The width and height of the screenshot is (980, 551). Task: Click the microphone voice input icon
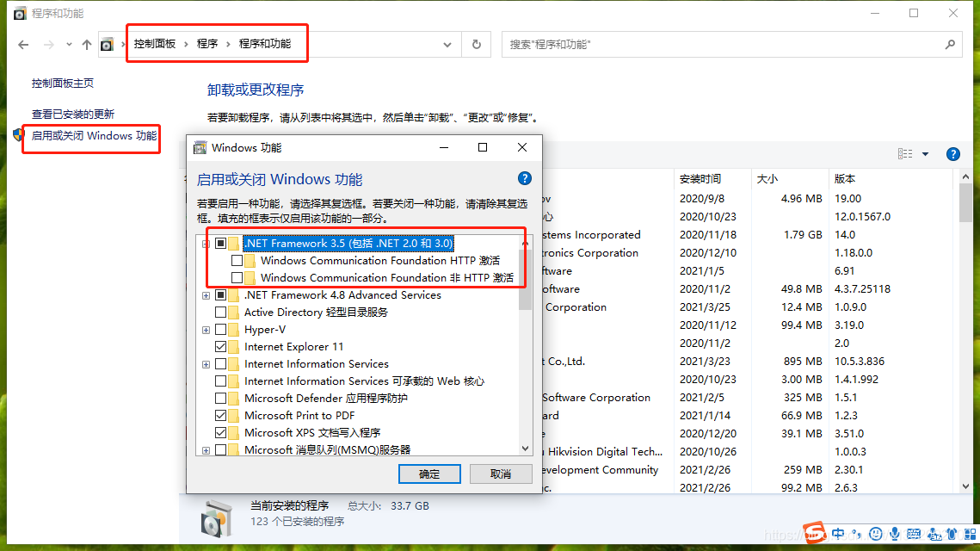[895, 534]
